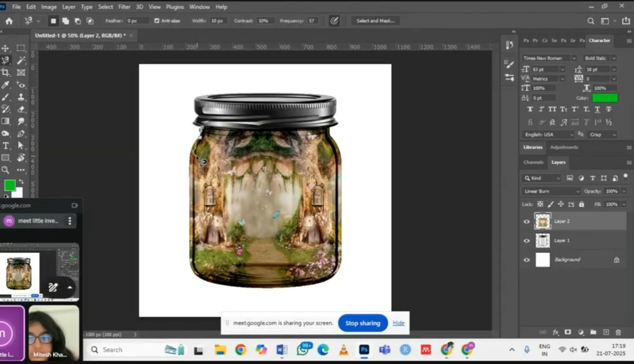Click the green text Color swatch
The image size is (634, 364).
pos(605,98)
